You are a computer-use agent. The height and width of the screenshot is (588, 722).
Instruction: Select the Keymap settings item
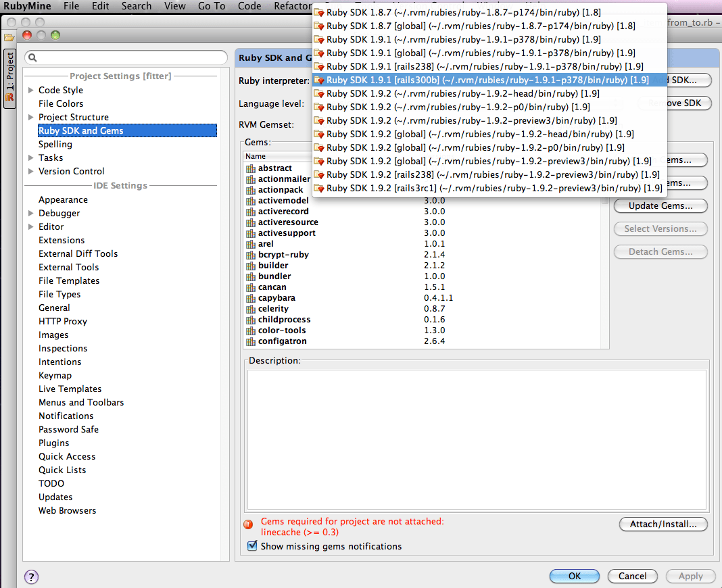pos(55,376)
